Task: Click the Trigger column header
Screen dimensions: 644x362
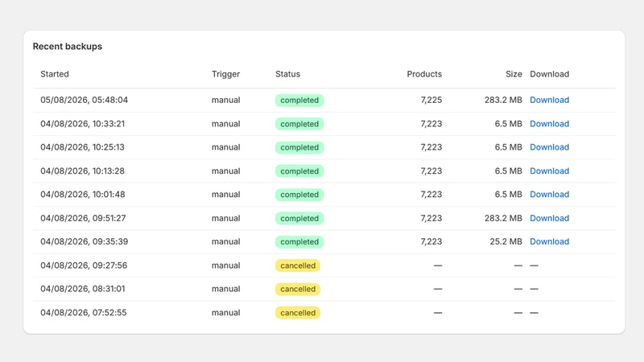Action: pyautogui.click(x=225, y=74)
